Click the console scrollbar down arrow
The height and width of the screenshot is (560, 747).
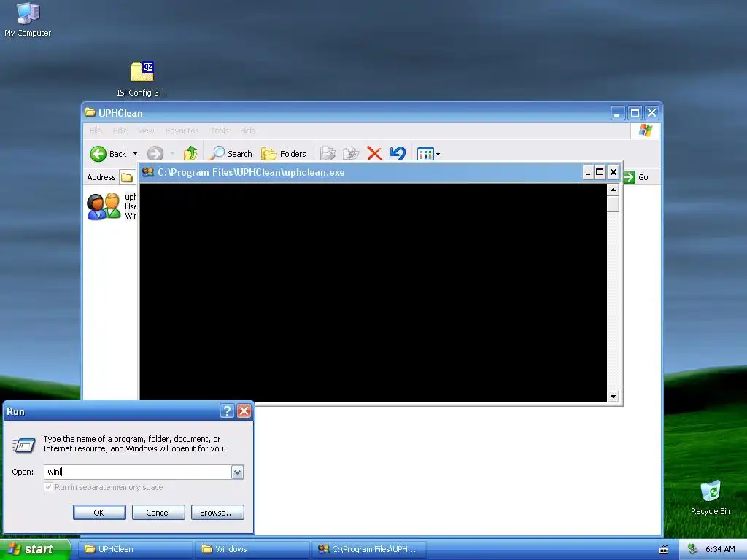coord(613,396)
